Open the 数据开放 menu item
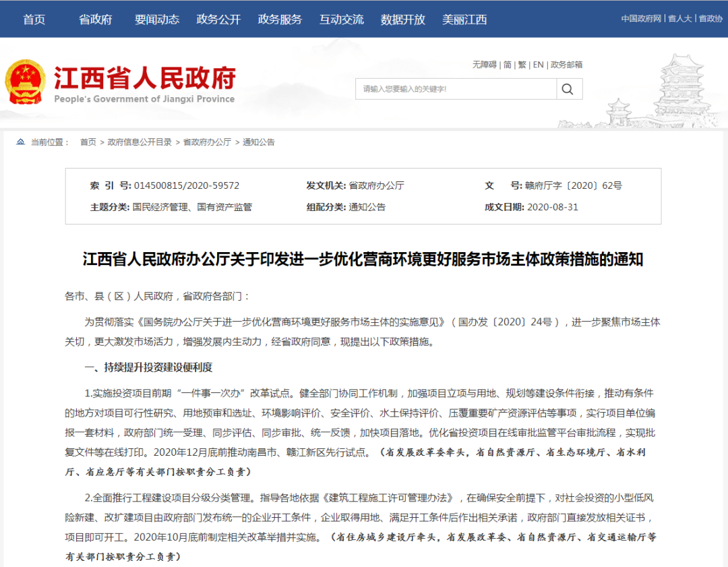This screenshot has width=728, height=567. 402,19
